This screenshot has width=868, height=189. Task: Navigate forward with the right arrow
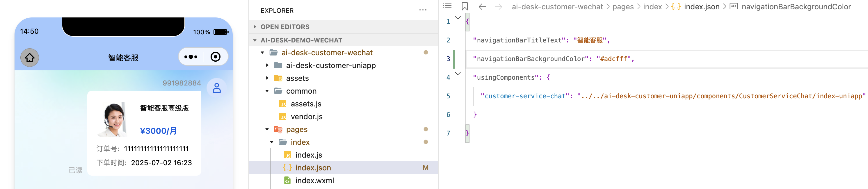pyautogui.click(x=498, y=7)
